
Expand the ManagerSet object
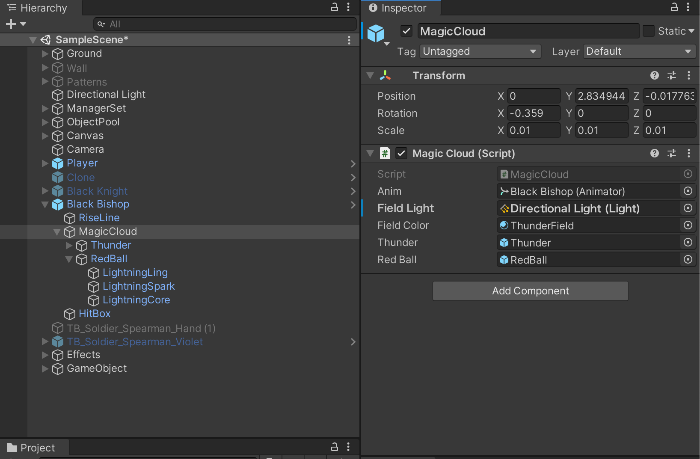point(45,108)
